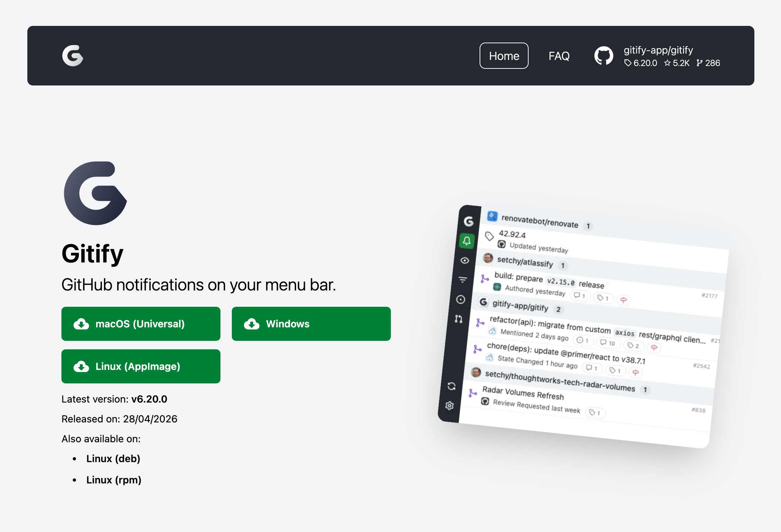Download Linux (AppImage) build
The height and width of the screenshot is (532, 781).
141,366
